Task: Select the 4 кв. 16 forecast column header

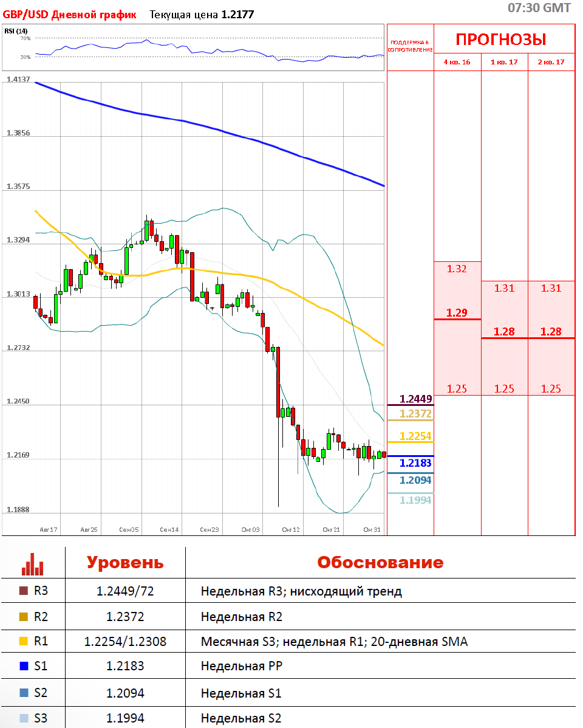Action: [457, 62]
